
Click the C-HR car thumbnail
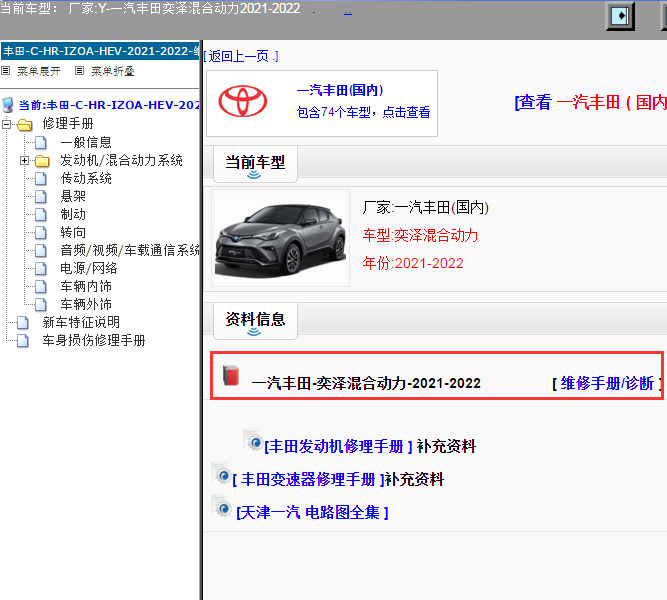tap(280, 238)
